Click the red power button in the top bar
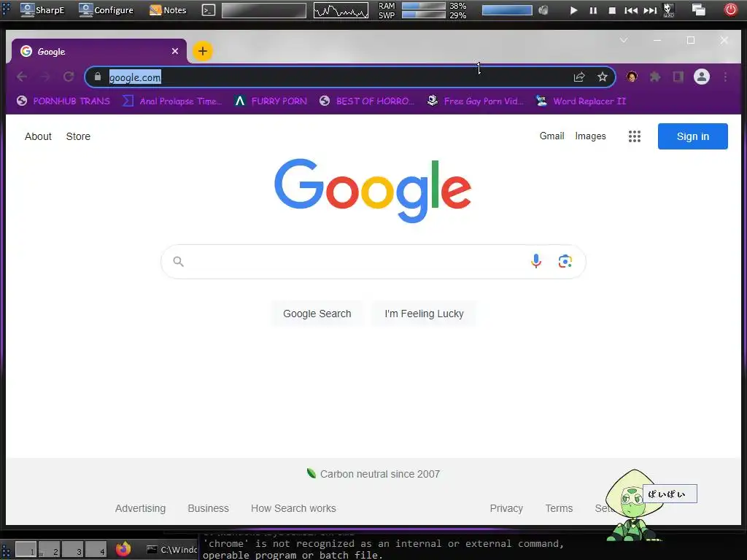 click(730, 9)
